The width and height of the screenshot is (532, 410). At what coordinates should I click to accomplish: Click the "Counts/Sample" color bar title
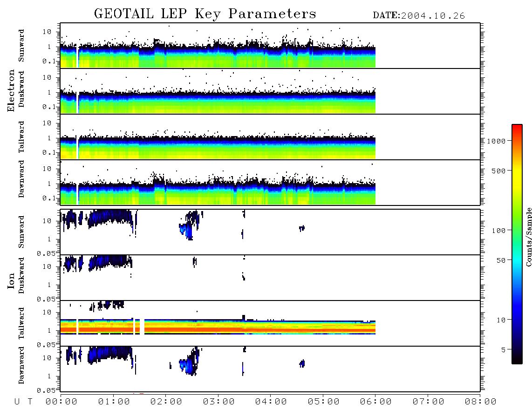click(529, 237)
